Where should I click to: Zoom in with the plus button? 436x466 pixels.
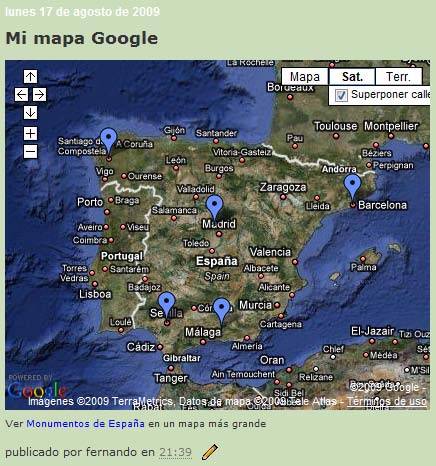[30, 134]
